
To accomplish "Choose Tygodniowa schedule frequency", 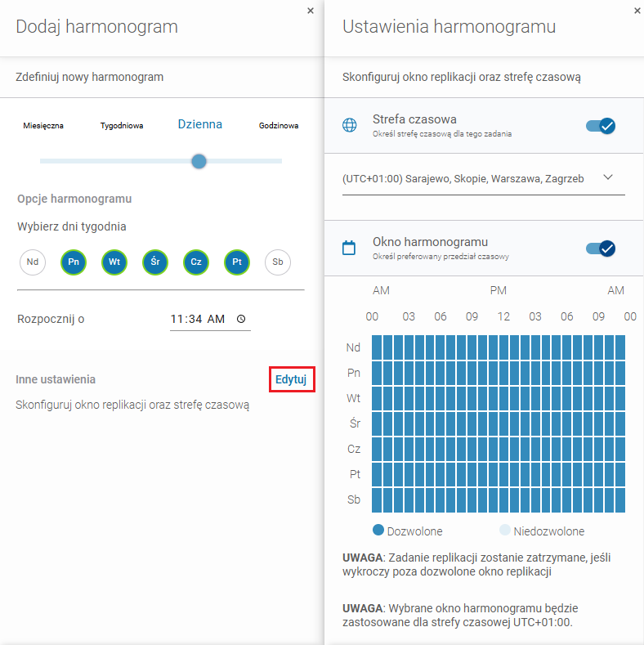I will pos(122,126).
